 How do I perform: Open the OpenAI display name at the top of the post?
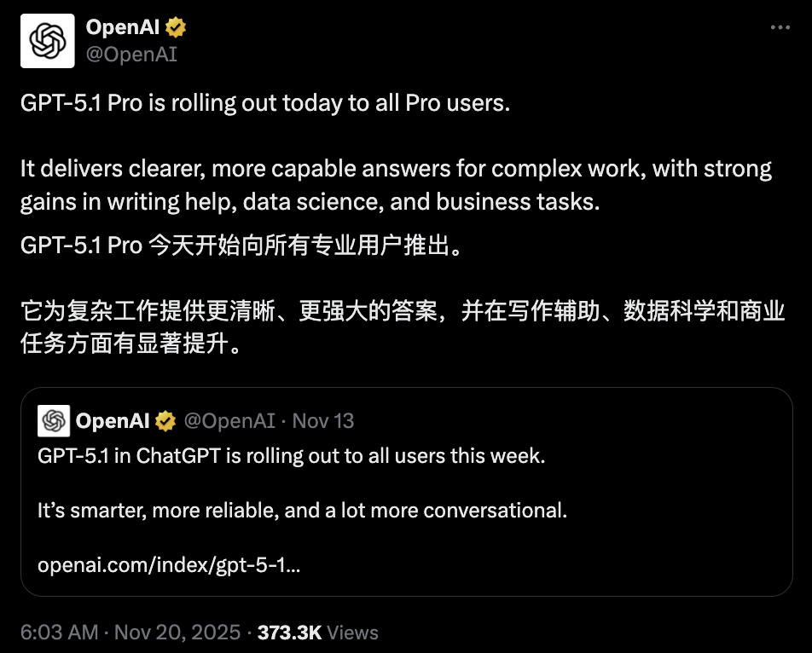point(124,27)
